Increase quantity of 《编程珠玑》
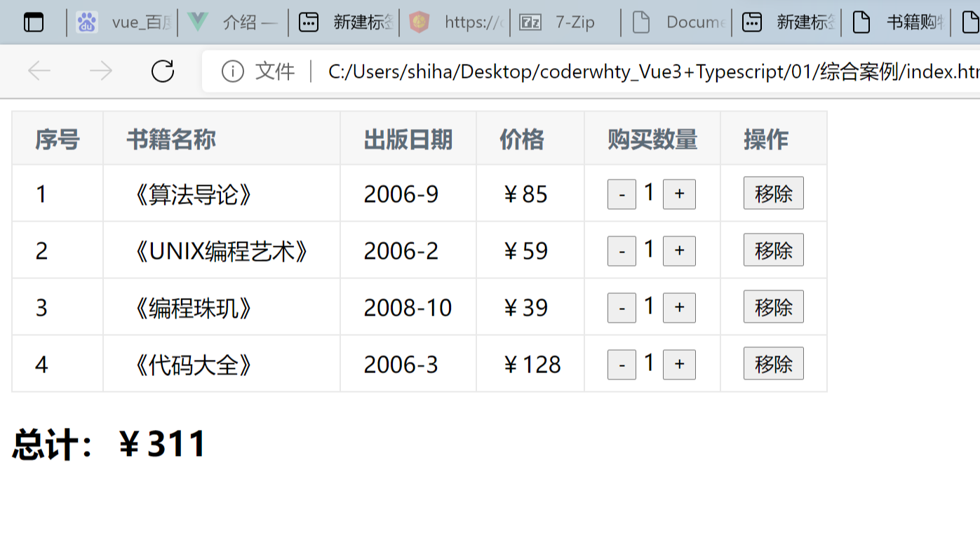The image size is (980, 552). tap(679, 308)
